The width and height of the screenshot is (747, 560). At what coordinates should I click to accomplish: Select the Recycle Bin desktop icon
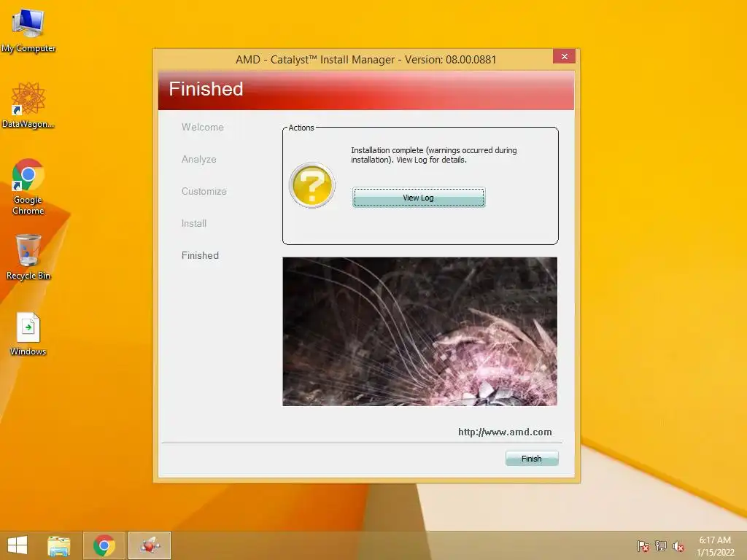pos(28,257)
